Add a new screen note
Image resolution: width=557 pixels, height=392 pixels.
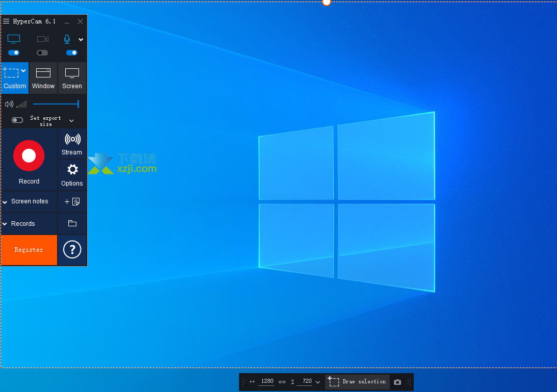tap(72, 201)
